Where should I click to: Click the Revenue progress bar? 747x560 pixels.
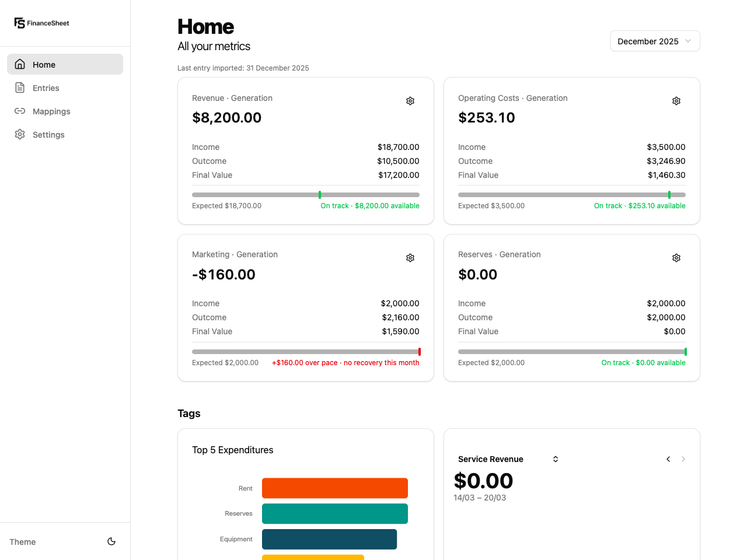305,194
